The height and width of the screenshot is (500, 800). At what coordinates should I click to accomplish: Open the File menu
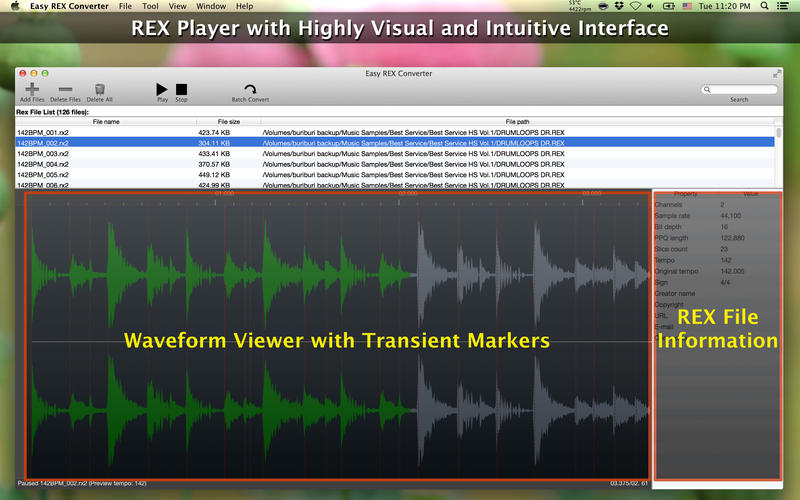(x=125, y=6)
